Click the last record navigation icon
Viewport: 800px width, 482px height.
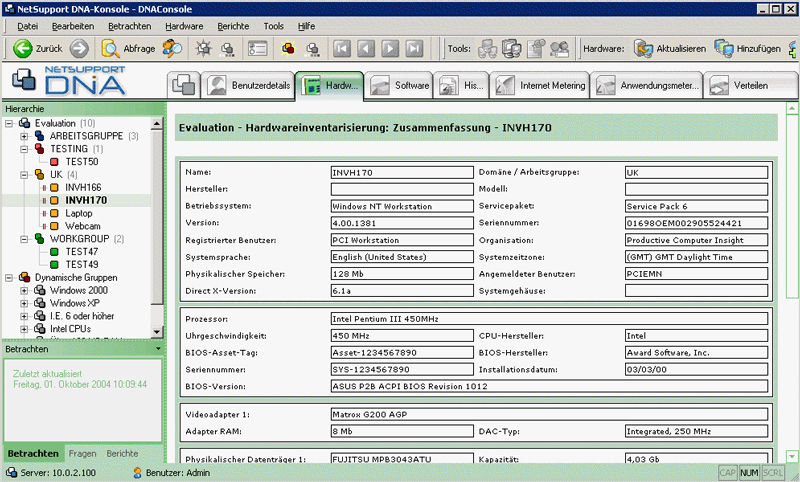[414, 48]
